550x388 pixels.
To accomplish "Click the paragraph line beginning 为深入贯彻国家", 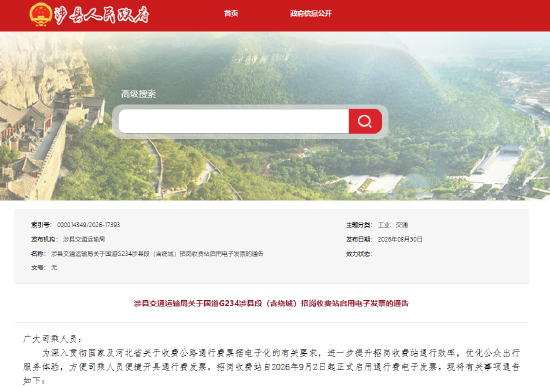I will 281,353.
